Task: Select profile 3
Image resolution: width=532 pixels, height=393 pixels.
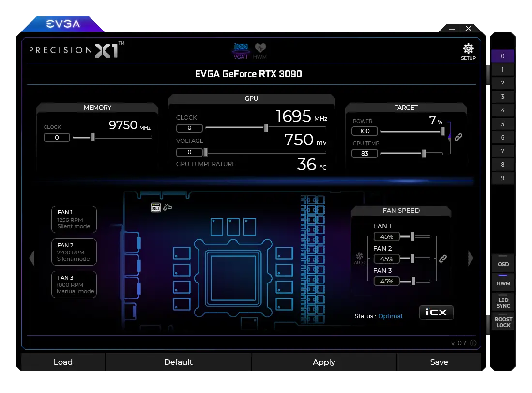Action: click(502, 97)
